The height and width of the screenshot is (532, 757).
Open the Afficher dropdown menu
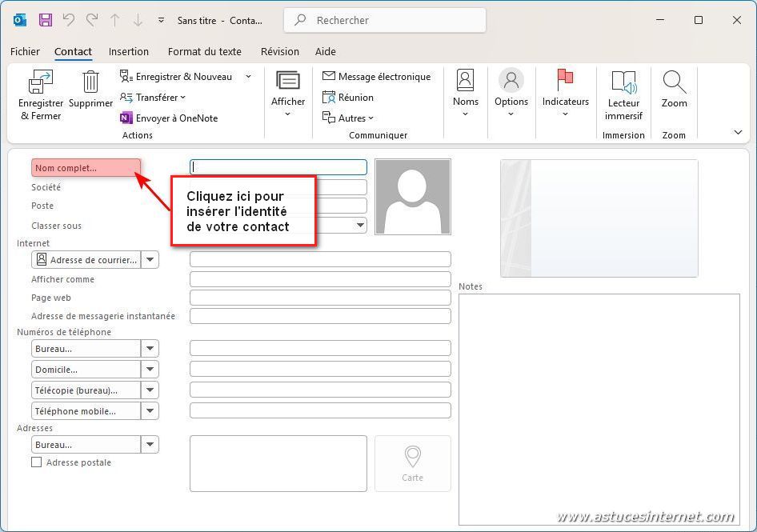(288, 114)
